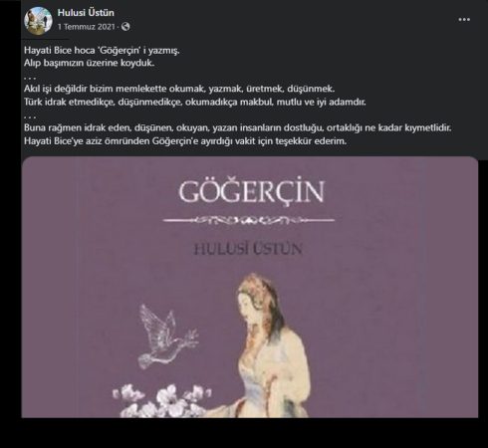This screenshot has width=488, height=448.
Task: Click the white flowers on the cover
Action: point(161,400)
